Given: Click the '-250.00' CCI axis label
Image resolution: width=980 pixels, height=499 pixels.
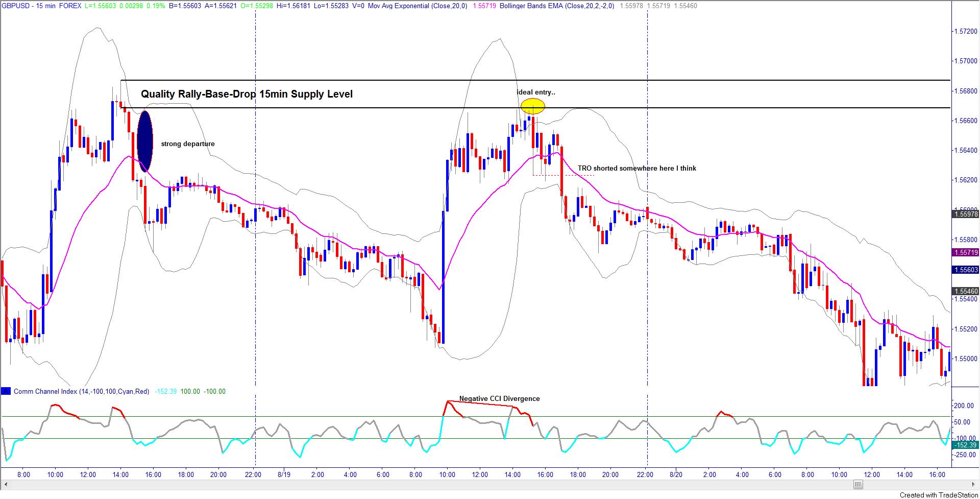Looking at the screenshot, I should pyautogui.click(x=966, y=455).
